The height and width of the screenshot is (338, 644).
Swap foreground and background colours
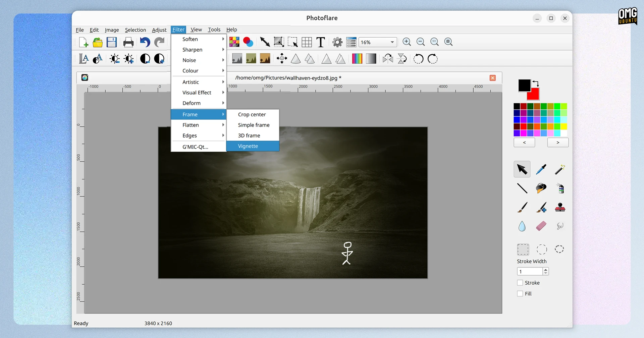coord(536,83)
